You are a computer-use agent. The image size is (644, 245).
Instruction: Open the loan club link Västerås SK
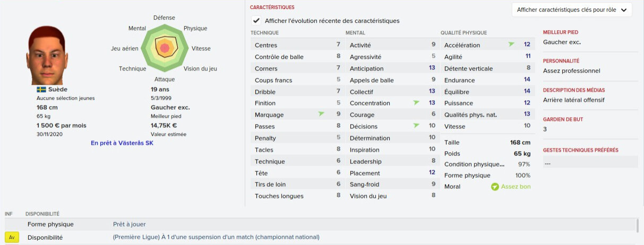pyautogui.click(x=122, y=143)
